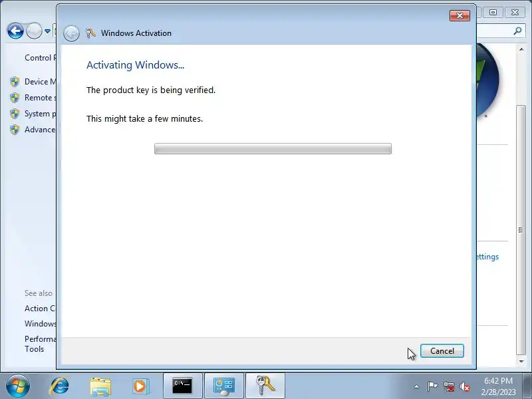Switch to Windows Activation taskbar button

(265, 386)
